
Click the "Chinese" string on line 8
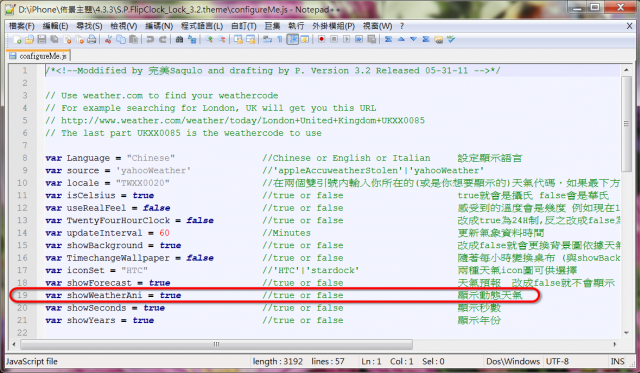151,158
